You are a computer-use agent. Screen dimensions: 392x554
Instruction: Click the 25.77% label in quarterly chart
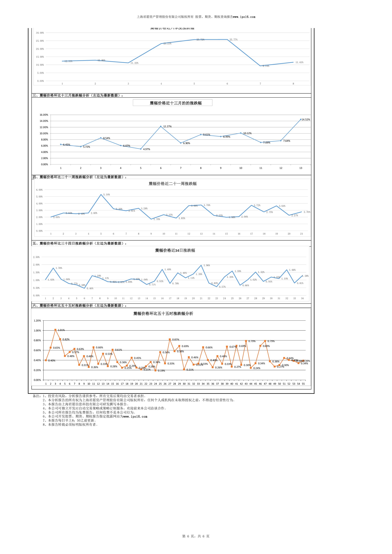click(233, 39)
